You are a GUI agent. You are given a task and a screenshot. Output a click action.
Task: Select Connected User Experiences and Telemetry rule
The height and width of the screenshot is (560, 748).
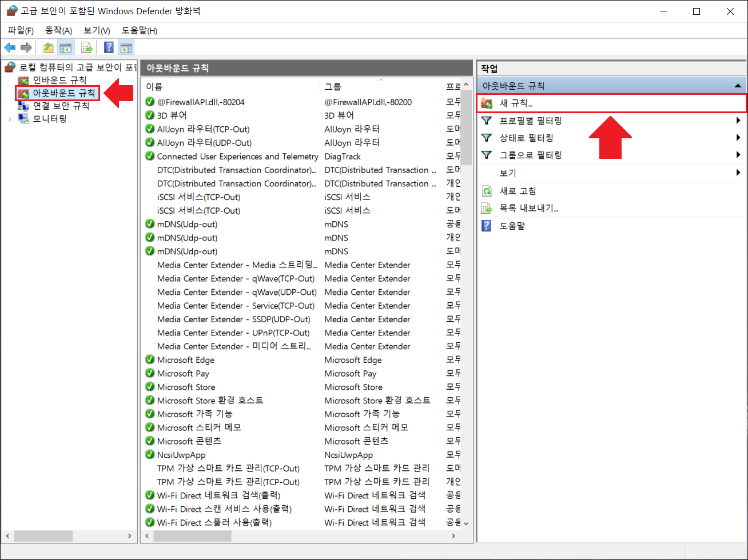(x=238, y=157)
